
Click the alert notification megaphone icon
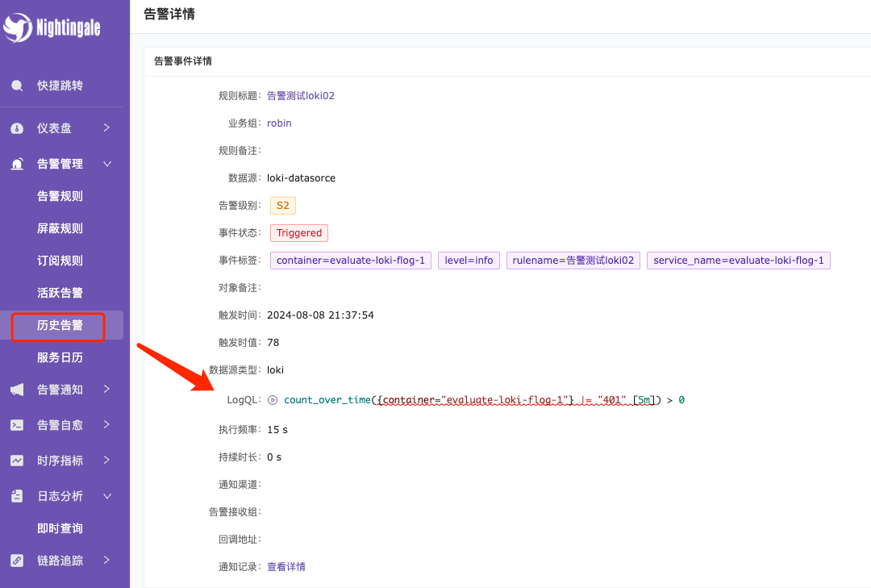(17, 390)
